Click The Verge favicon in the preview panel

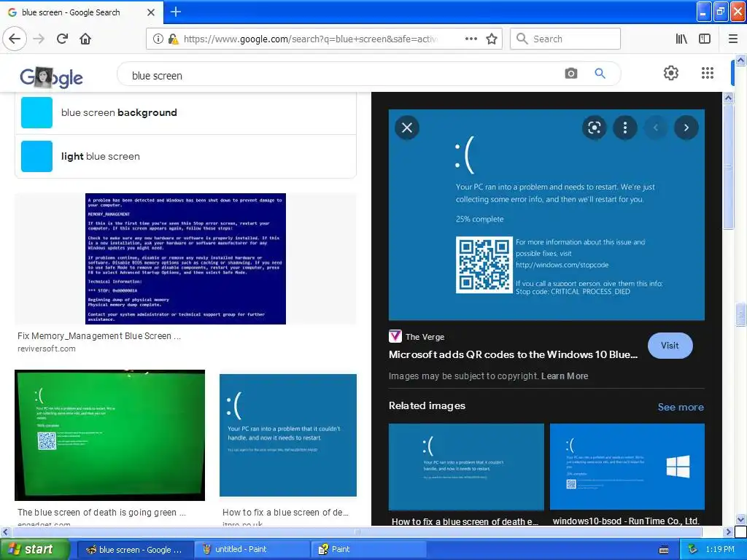coord(395,336)
